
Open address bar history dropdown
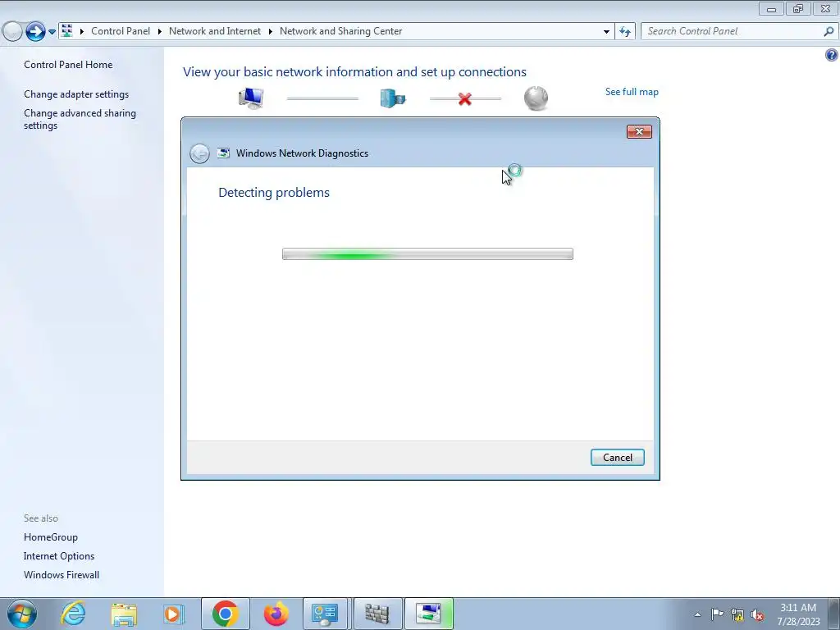[x=606, y=32]
